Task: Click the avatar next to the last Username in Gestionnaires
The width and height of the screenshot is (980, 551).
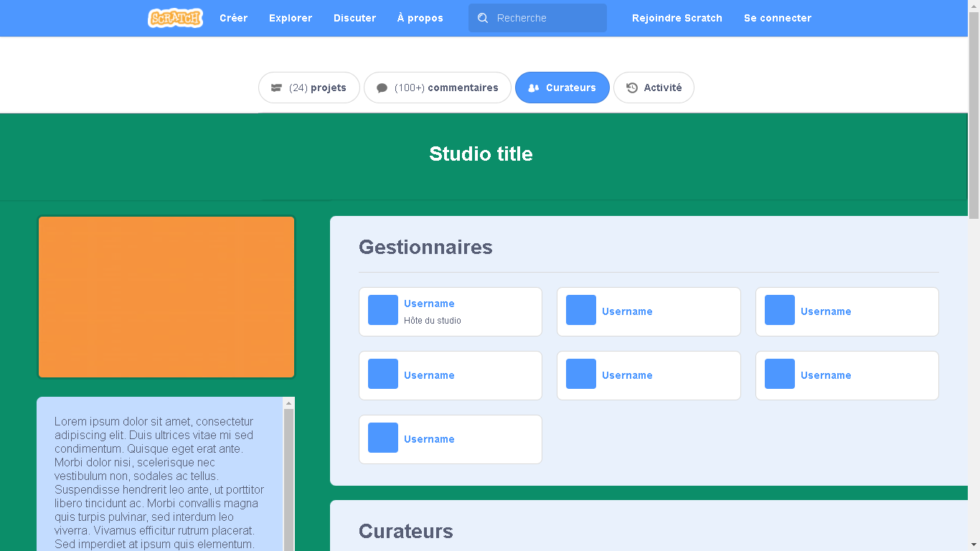Action: click(x=382, y=438)
